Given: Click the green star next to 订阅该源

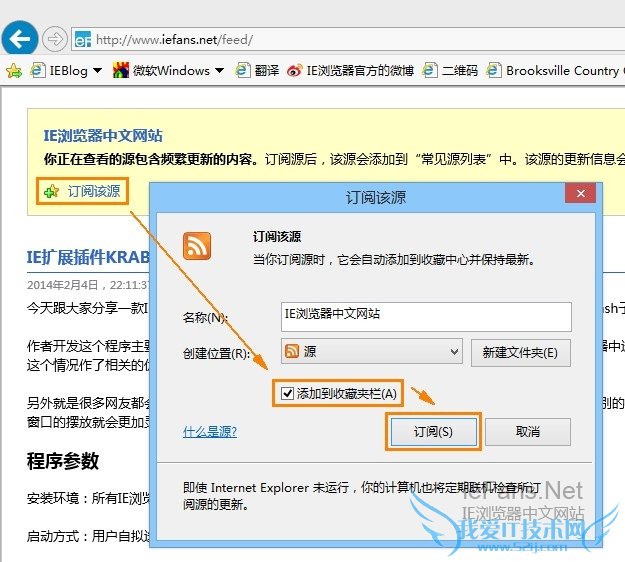Looking at the screenshot, I should (51, 192).
